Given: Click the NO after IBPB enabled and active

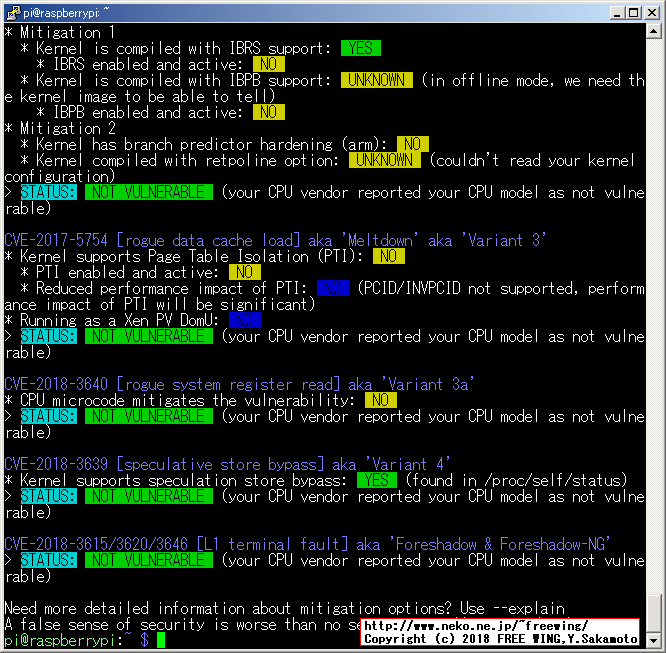Looking at the screenshot, I should 268,112.
